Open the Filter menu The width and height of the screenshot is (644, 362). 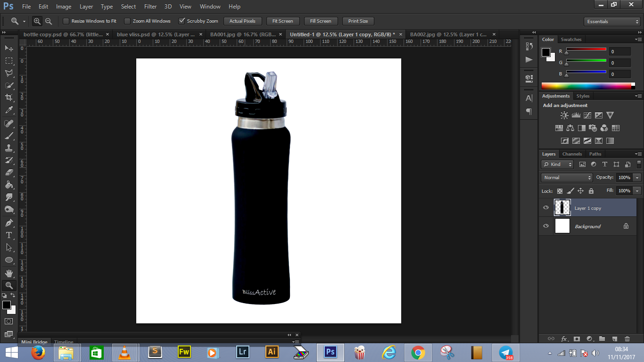click(150, 6)
